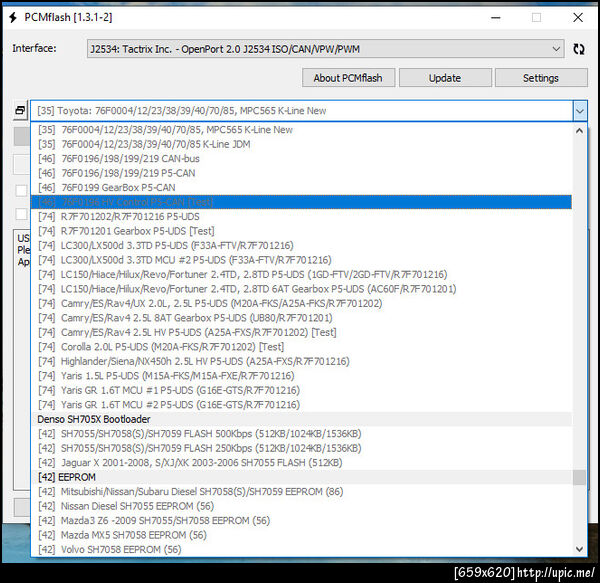Click the window list icon beside the module dropdown
Screen dimensions: 600x583
coord(20,111)
